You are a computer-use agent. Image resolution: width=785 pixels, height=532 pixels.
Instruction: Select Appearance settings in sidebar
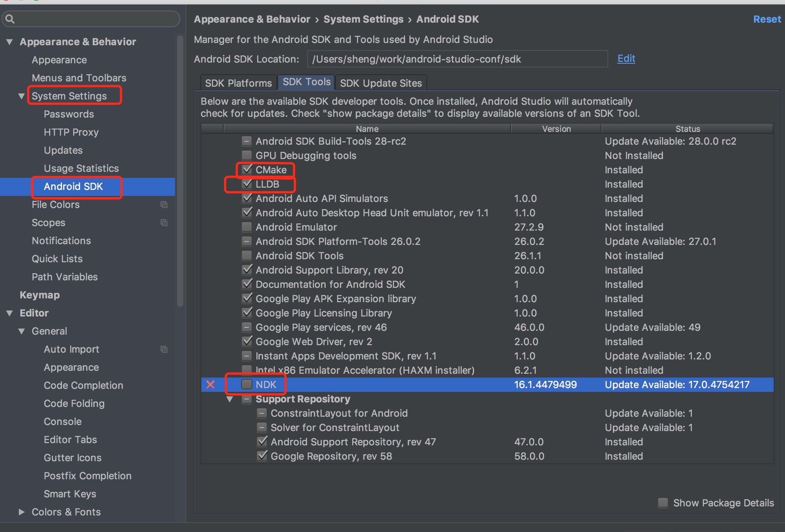coord(59,60)
